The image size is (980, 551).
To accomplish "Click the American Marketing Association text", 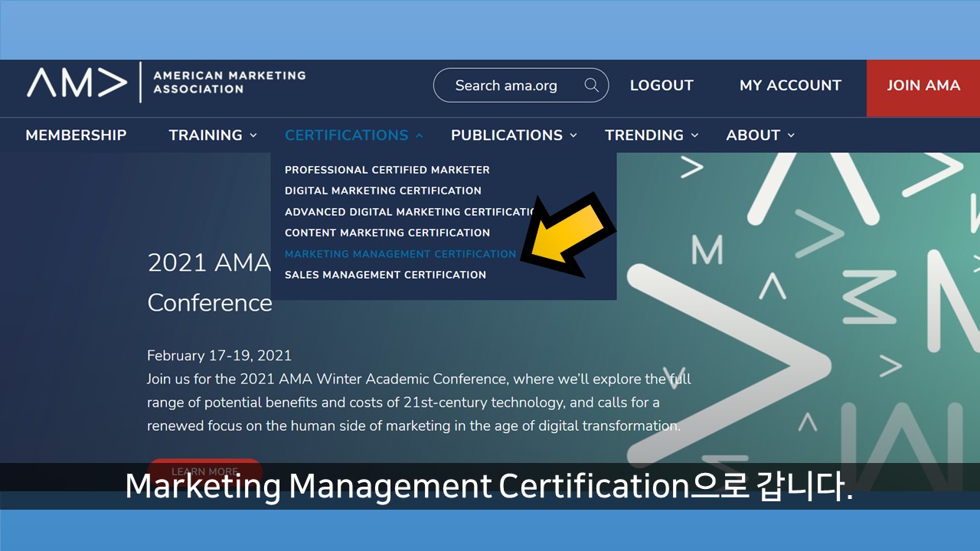I will coord(229,82).
